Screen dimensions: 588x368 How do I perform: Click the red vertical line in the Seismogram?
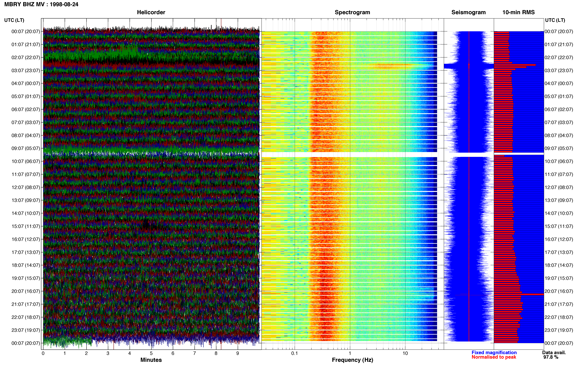click(469, 186)
